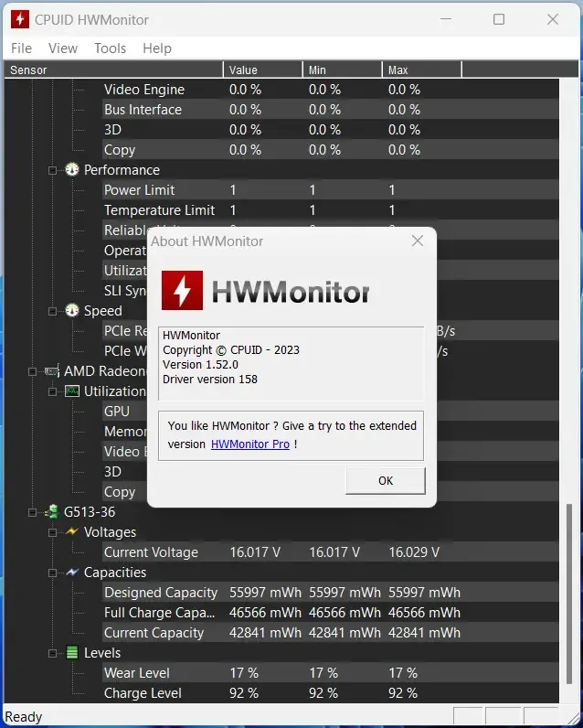This screenshot has height=728, width=583.
Task: Select the Video Engine row at the top
Action: click(x=331, y=89)
